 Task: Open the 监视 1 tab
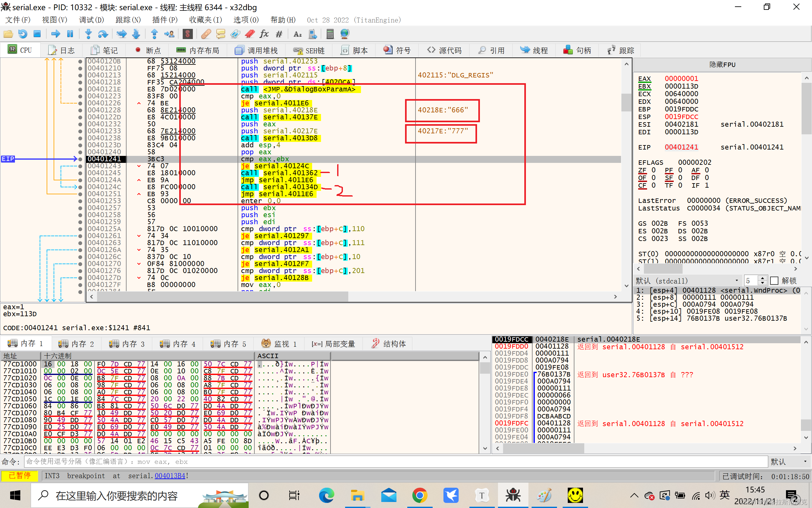click(279, 344)
